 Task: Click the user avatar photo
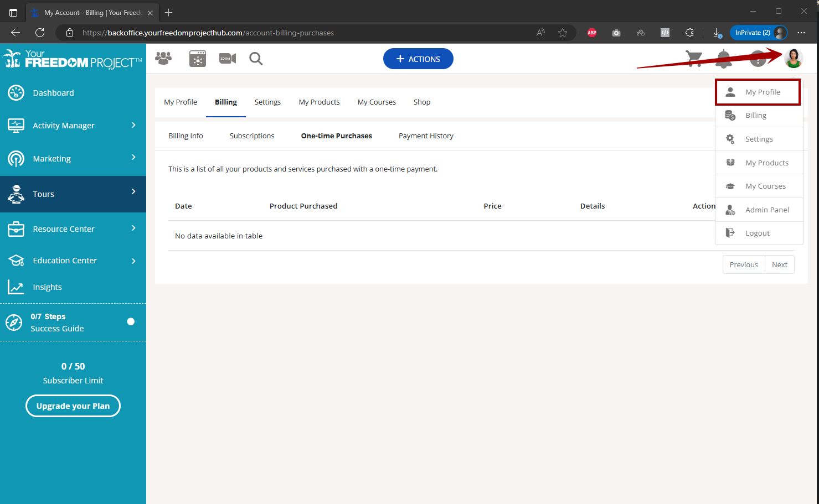[794, 58]
